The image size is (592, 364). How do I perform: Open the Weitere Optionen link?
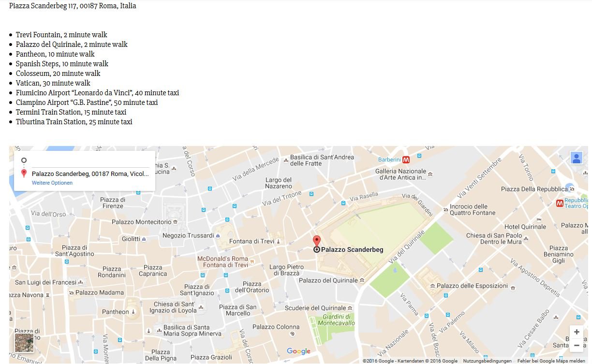tap(52, 183)
